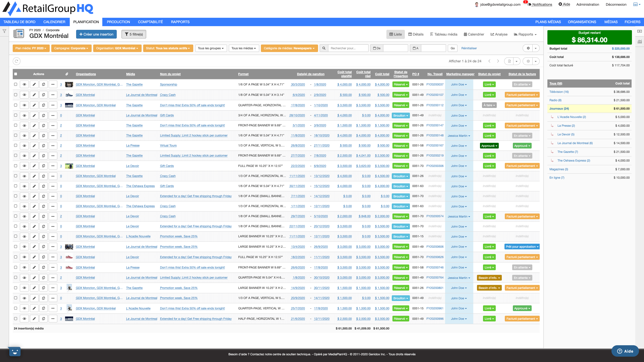Screen dimensions: 644x362
Task: Click the Go button
Action: click(x=452, y=48)
